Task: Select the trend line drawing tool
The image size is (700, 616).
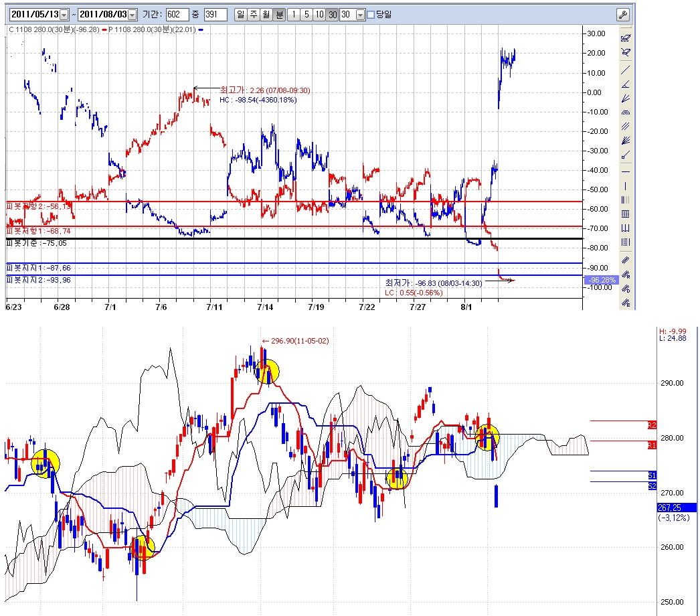Action: [x=626, y=69]
